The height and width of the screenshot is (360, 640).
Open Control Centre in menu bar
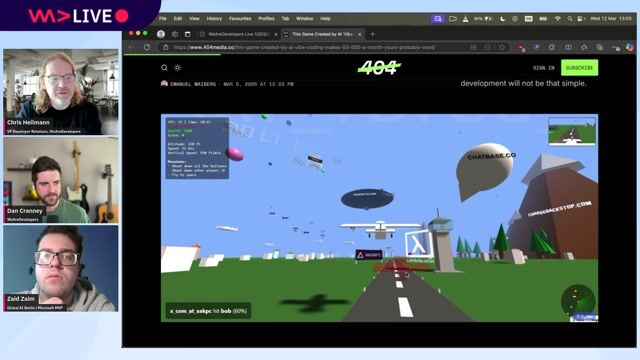(x=581, y=19)
